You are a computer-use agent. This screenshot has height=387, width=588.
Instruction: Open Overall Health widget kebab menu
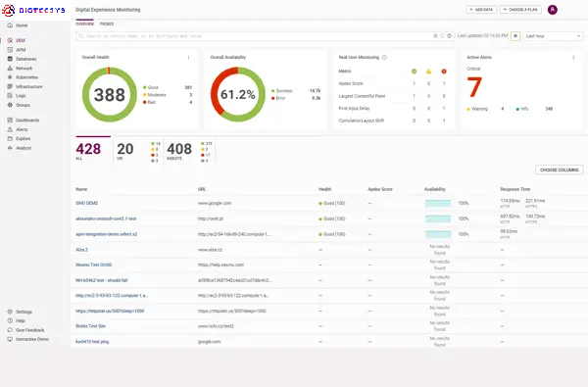pos(188,58)
